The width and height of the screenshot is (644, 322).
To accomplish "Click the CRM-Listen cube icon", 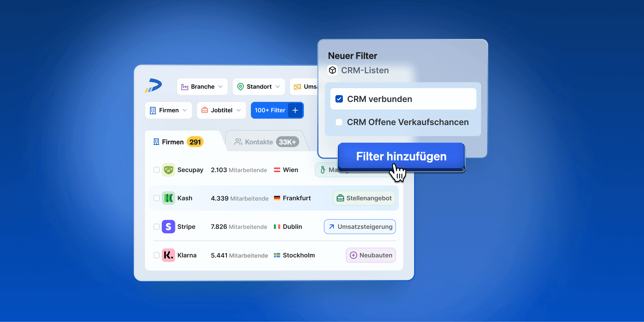I will 332,70.
